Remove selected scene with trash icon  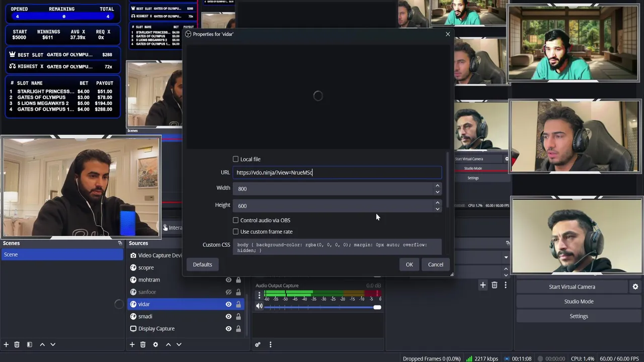pos(17,344)
